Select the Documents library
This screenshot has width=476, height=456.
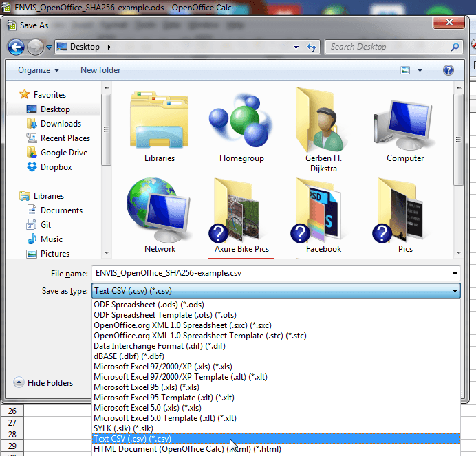pos(55,210)
